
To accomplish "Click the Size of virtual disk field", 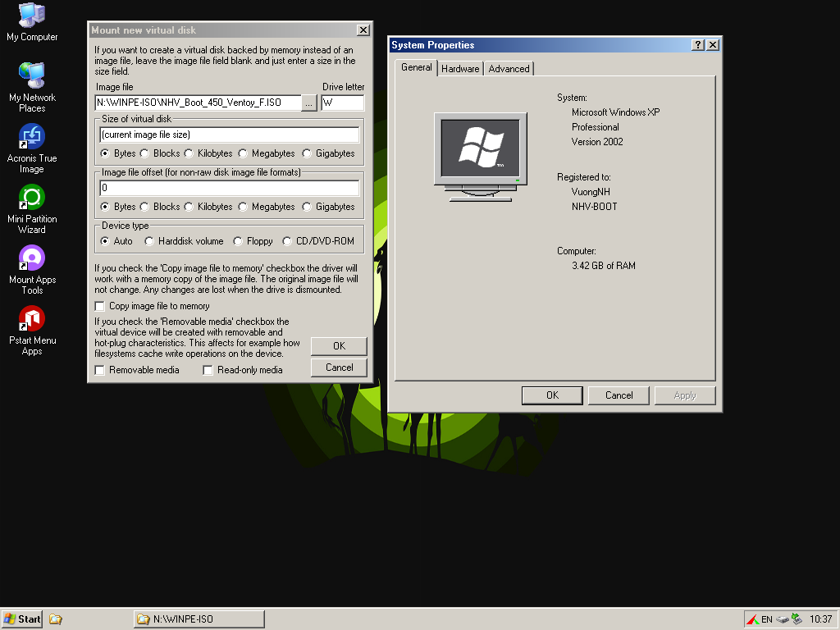I will click(230, 135).
